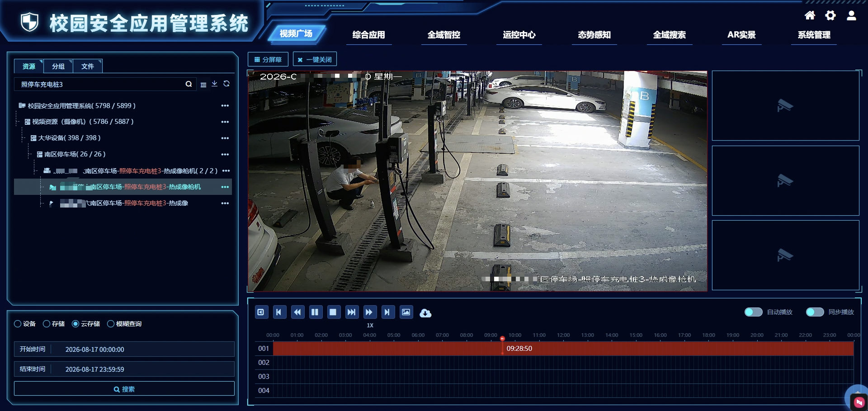Download recording with the cloud icon

point(425,313)
